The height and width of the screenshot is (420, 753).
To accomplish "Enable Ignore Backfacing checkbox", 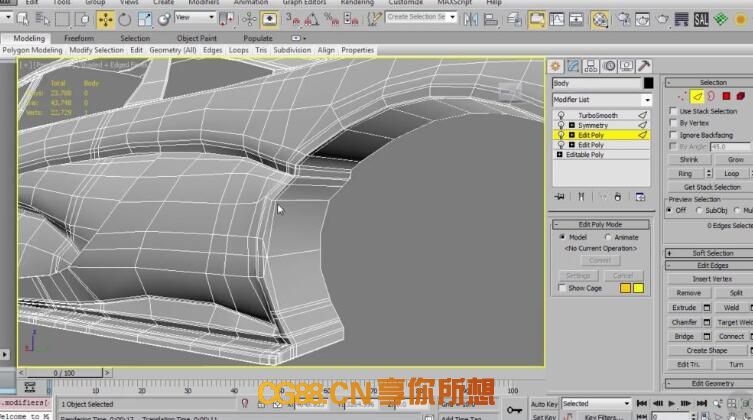I will coord(673,135).
